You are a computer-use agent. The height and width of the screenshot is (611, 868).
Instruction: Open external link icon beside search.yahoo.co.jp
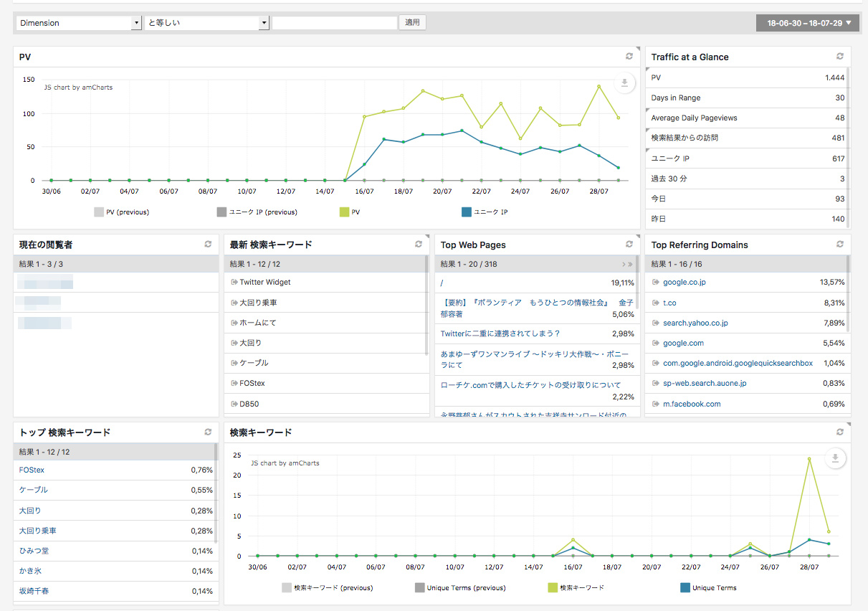(656, 323)
